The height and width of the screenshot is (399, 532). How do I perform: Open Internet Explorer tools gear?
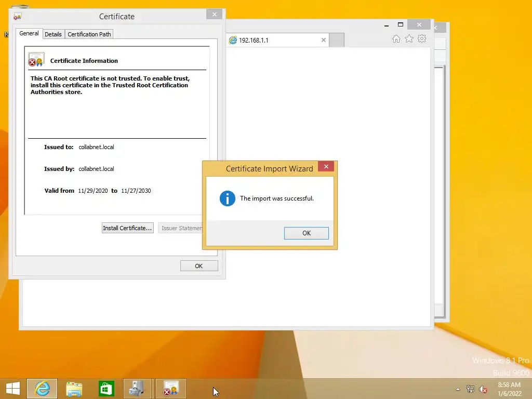(422, 38)
